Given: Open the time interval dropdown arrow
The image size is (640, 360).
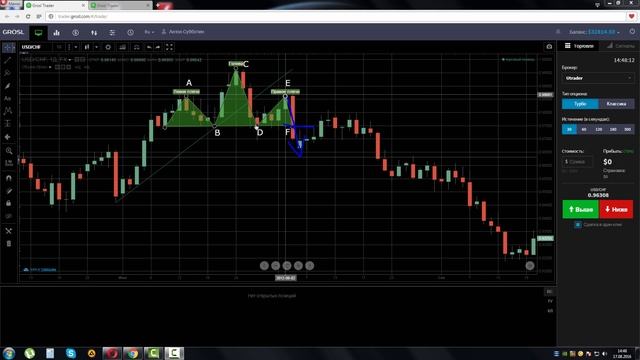Looking at the screenshot, I should point(76,47).
